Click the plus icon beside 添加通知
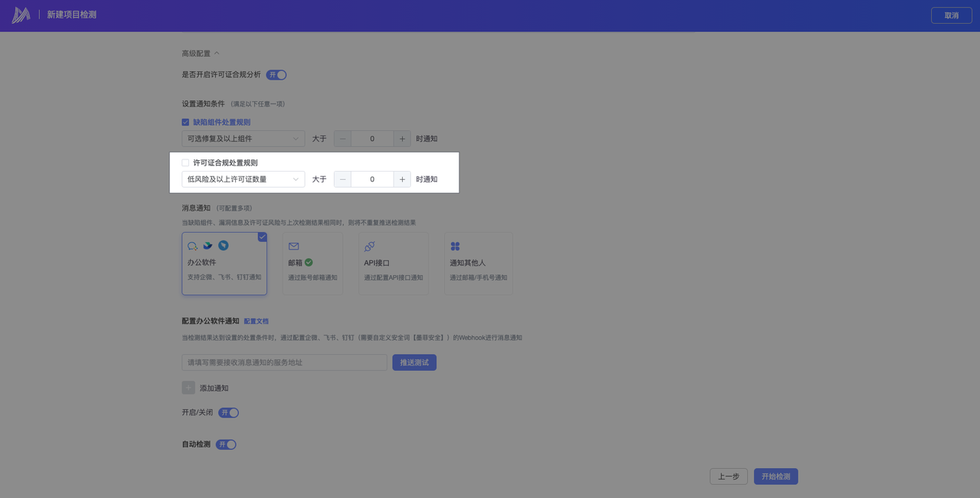Image resolution: width=980 pixels, height=498 pixels. click(x=188, y=388)
